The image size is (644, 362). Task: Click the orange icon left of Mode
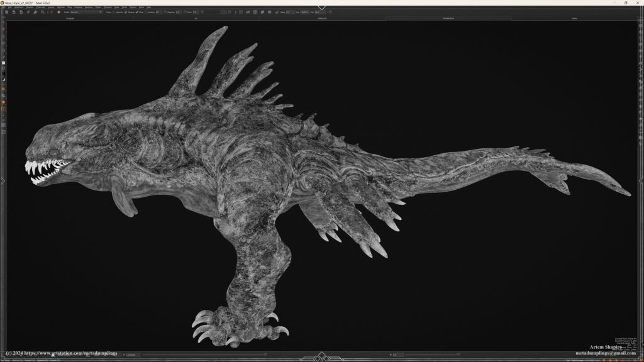tap(51, 12)
